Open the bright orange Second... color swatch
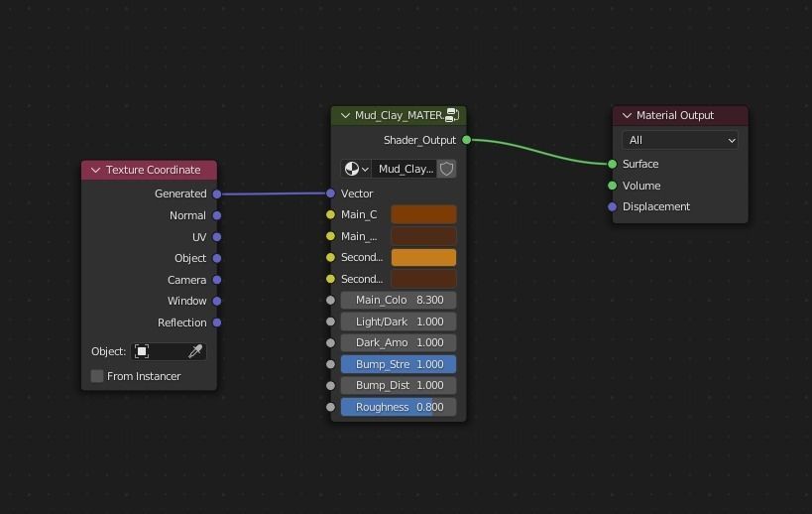812x514 pixels. tap(423, 258)
